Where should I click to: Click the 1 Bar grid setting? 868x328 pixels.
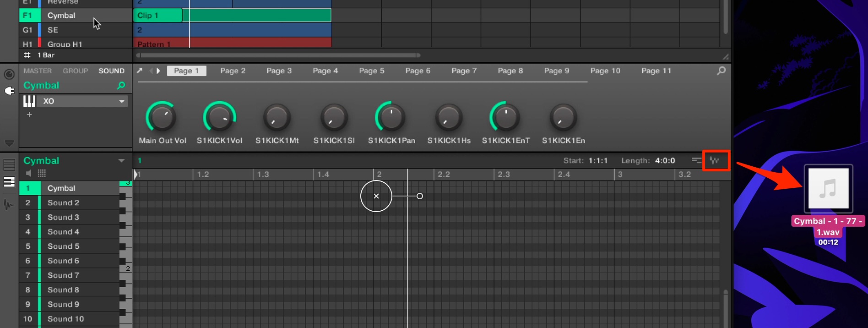click(x=46, y=55)
